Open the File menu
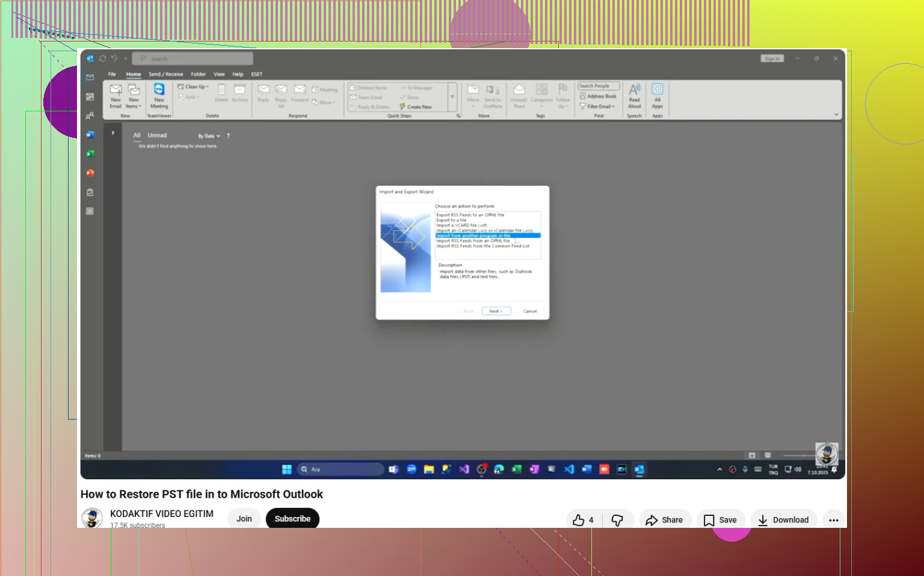This screenshot has height=576, width=924. point(112,74)
